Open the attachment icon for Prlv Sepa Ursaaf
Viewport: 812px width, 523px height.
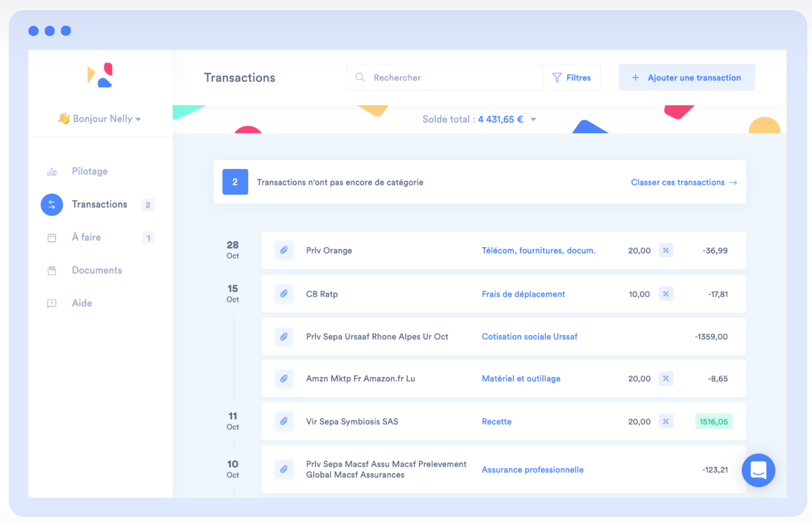coord(284,337)
